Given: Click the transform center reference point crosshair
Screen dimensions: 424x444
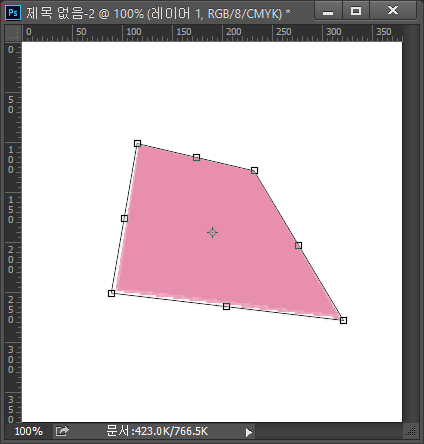Looking at the screenshot, I should tap(212, 232).
